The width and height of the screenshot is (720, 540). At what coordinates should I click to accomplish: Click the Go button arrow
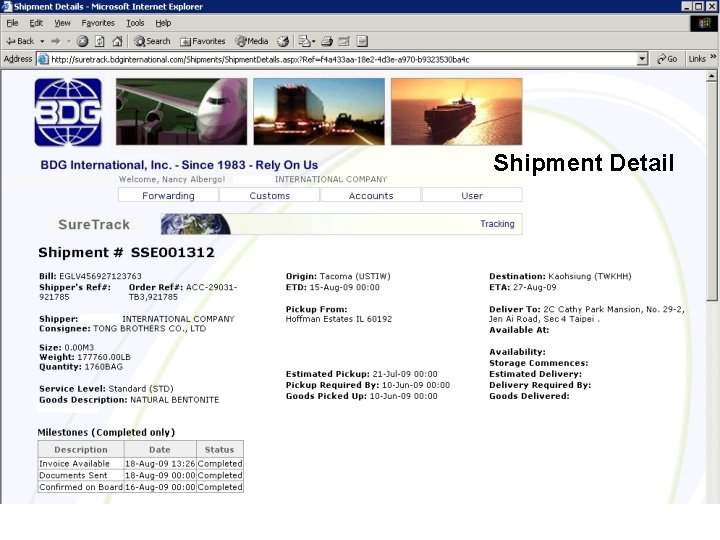(x=667, y=59)
